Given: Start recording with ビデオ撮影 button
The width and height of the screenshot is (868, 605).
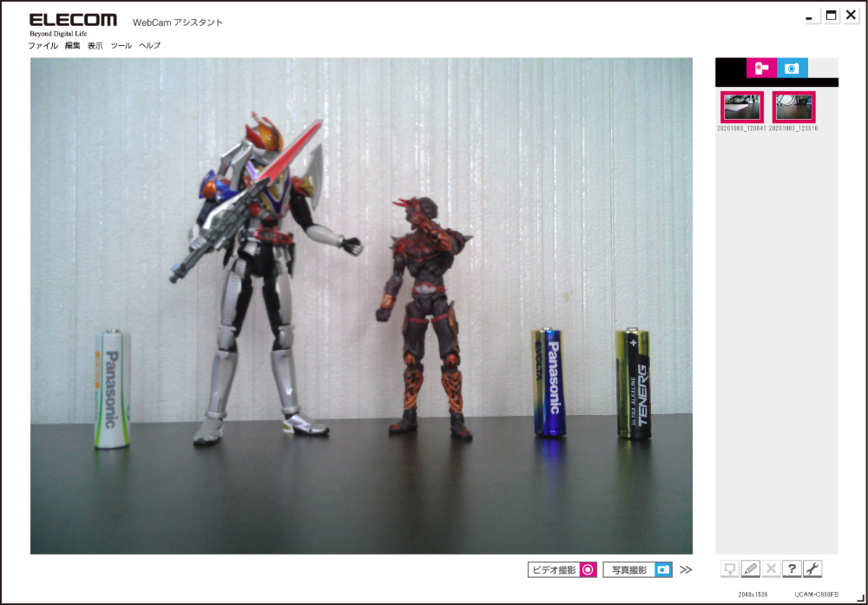Looking at the screenshot, I should click(x=562, y=569).
